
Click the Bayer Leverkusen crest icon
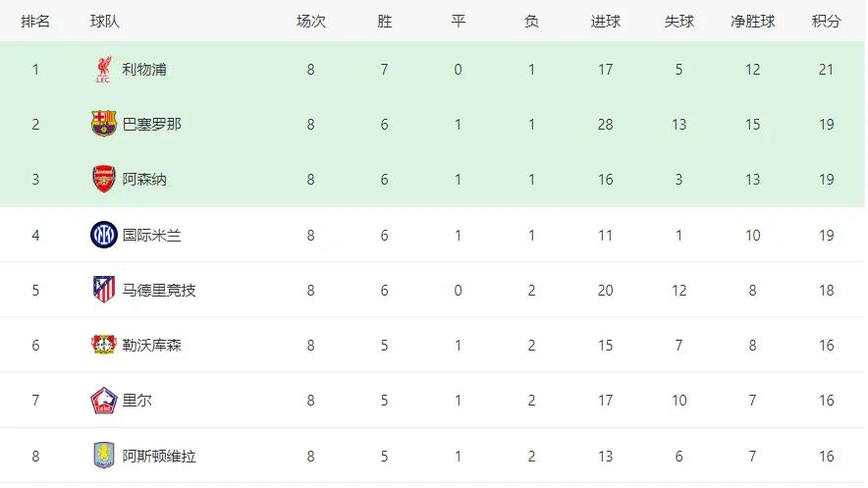point(103,345)
